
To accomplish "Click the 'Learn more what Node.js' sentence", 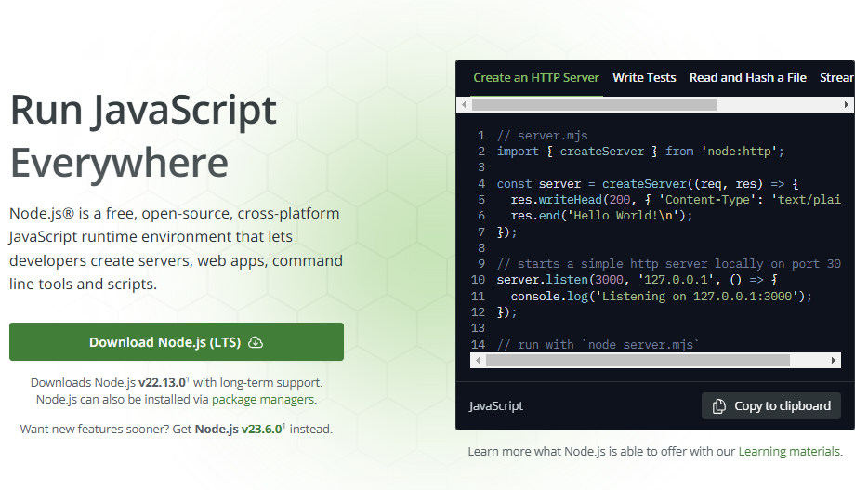I will pos(655,451).
